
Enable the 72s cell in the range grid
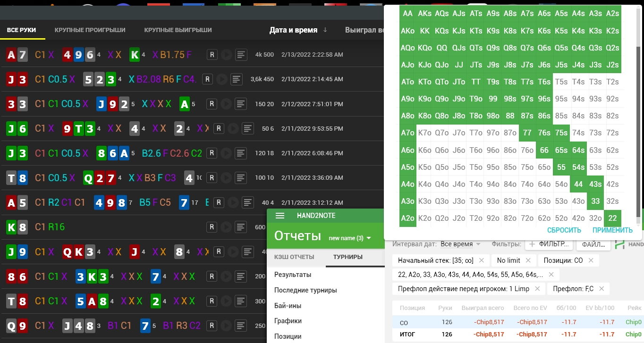pyautogui.click(x=612, y=133)
